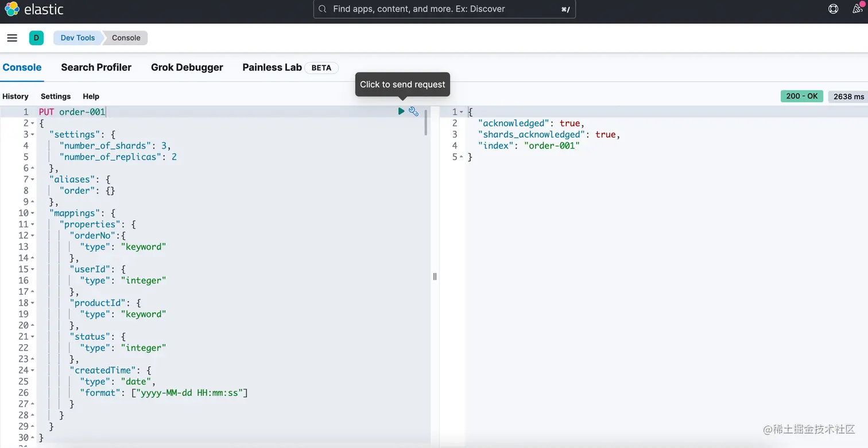This screenshot has height=448, width=868.
Task: Click the Console breadcrumb
Action: tap(126, 38)
